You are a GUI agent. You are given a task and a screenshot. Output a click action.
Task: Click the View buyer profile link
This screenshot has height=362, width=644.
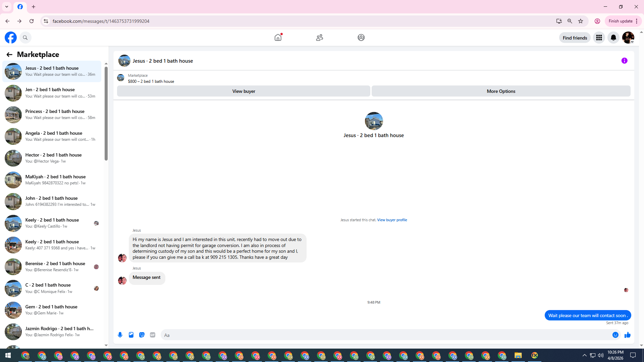tap(392, 220)
